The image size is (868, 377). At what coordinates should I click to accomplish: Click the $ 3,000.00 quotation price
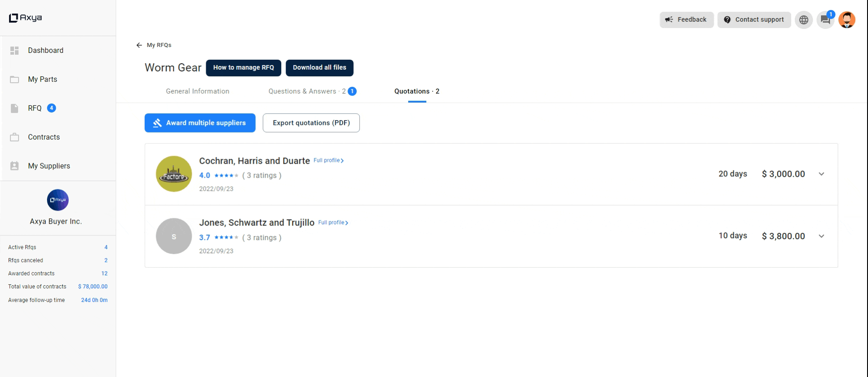pos(783,174)
